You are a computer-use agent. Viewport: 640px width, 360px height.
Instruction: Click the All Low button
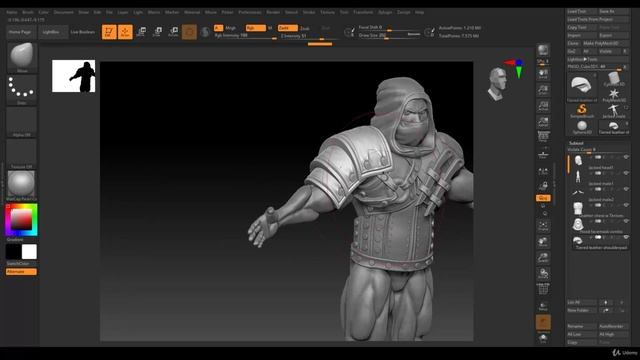click(x=582, y=334)
